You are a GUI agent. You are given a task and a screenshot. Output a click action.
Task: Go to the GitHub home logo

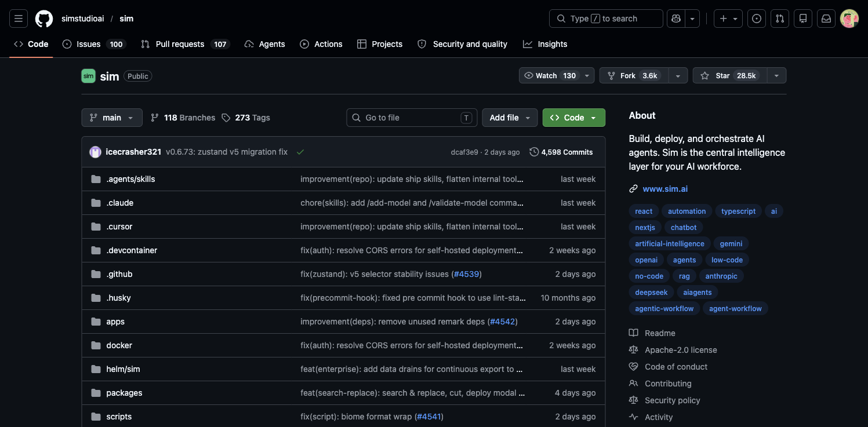click(x=44, y=19)
